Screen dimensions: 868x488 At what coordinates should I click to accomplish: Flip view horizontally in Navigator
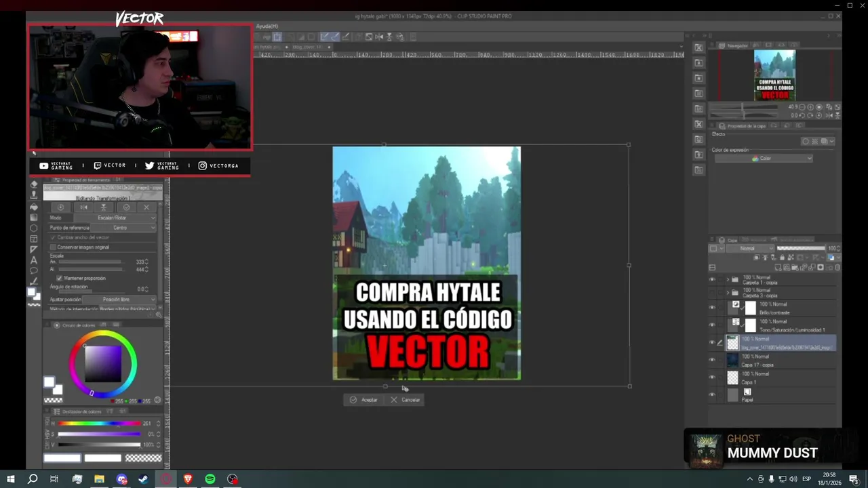pos(829,115)
